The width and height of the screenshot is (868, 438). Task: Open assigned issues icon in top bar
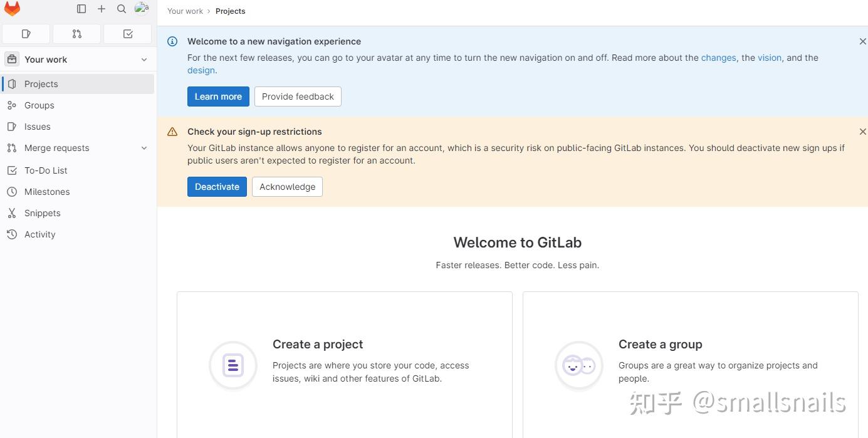coord(26,34)
